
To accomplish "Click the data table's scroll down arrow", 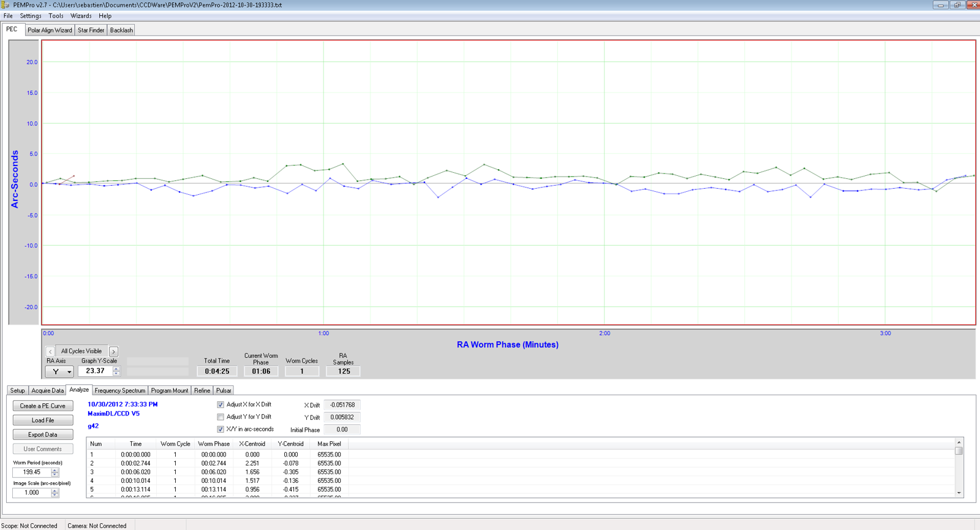I will tap(959, 493).
